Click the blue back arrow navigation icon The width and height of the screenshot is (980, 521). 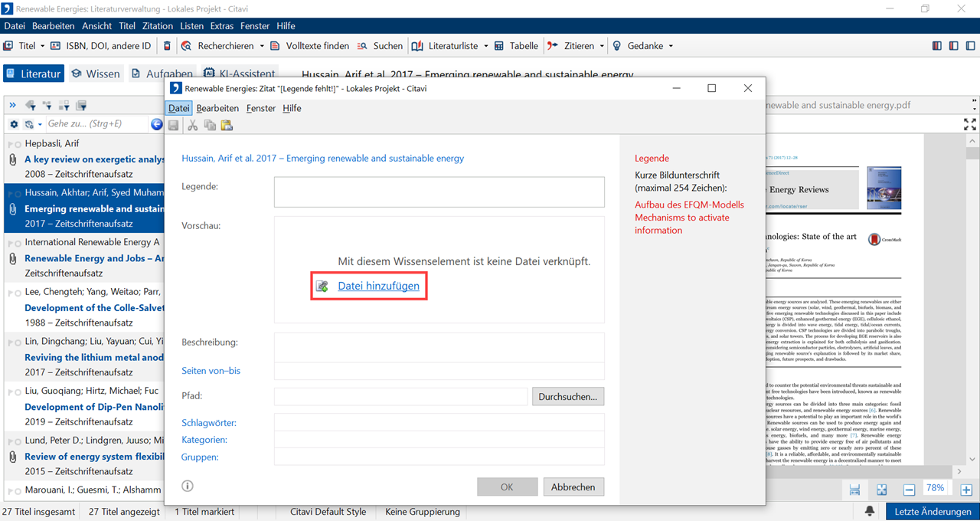point(157,124)
